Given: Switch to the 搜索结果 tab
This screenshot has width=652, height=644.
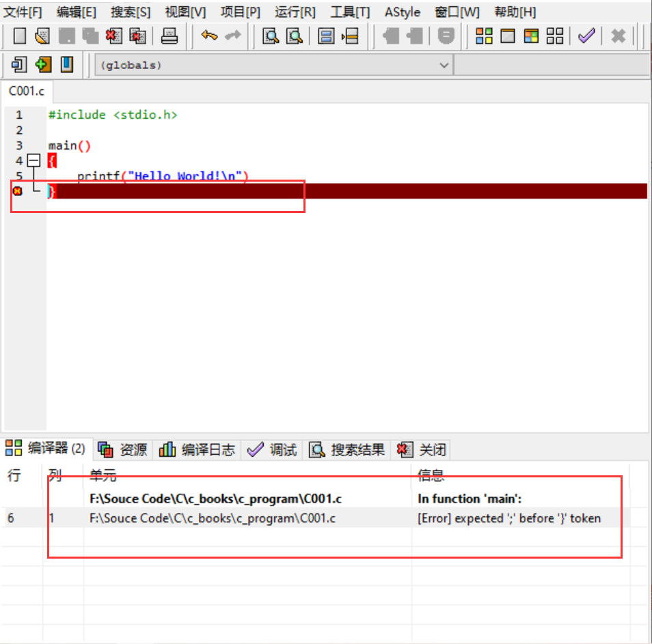Looking at the screenshot, I should 347,449.
